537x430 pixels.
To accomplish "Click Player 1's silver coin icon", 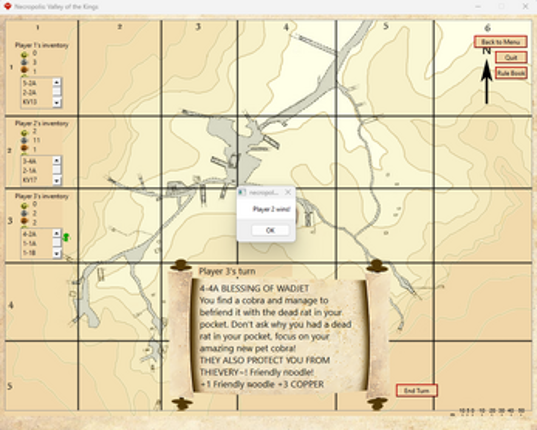I will [24, 62].
